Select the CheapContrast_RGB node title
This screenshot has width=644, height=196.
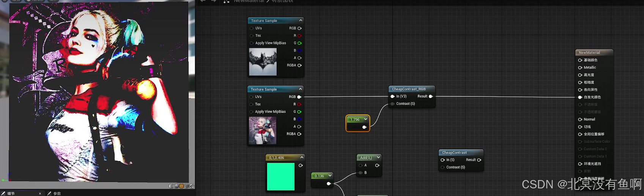coord(409,89)
